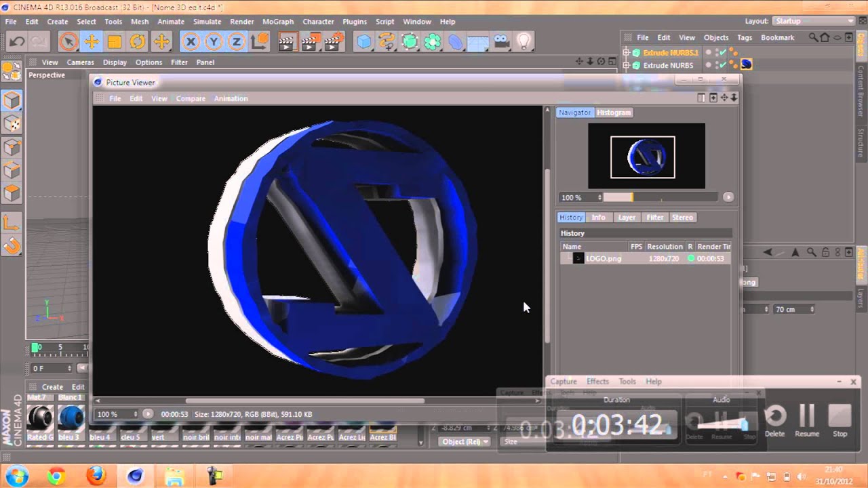This screenshot has width=868, height=488.
Task: Select the Rotate tool
Action: tap(138, 42)
